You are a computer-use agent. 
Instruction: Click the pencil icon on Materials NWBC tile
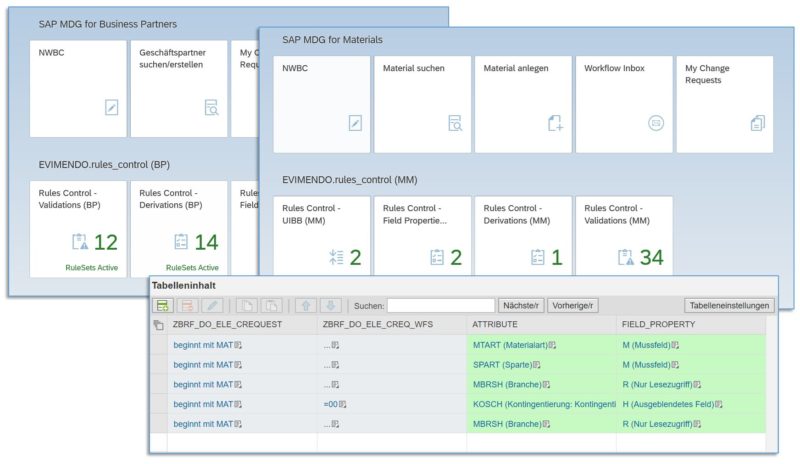pyautogui.click(x=355, y=123)
